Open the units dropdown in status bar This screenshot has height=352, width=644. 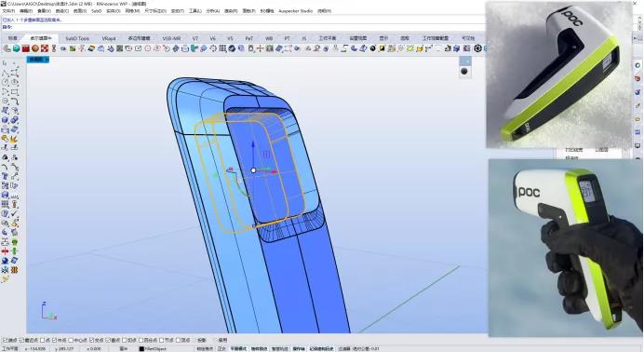[x=124, y=348]
